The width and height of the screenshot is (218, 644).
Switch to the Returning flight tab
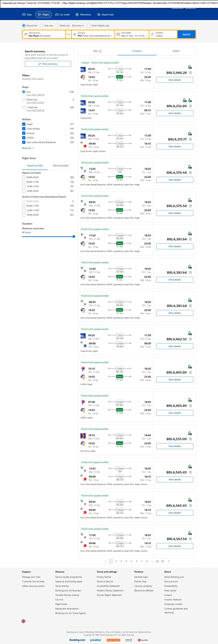[61, 166]
